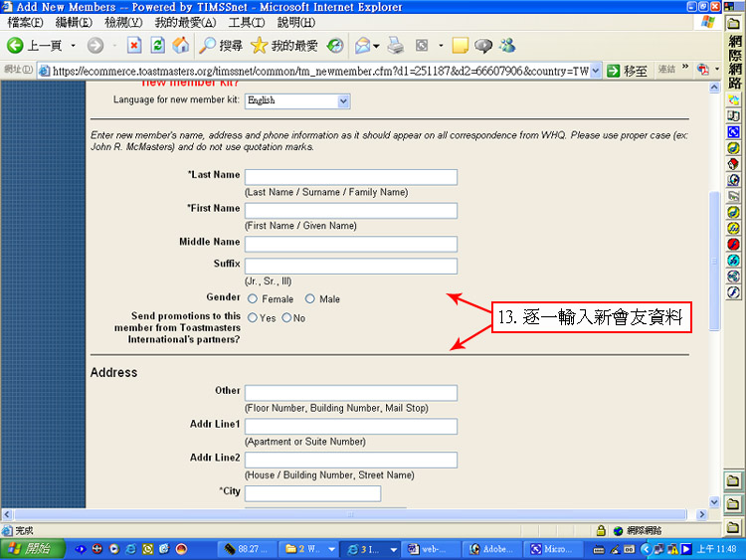Click the Messenger people icon in toolbar
Viewport: 746px width, 560px height.
coord(507,46)
